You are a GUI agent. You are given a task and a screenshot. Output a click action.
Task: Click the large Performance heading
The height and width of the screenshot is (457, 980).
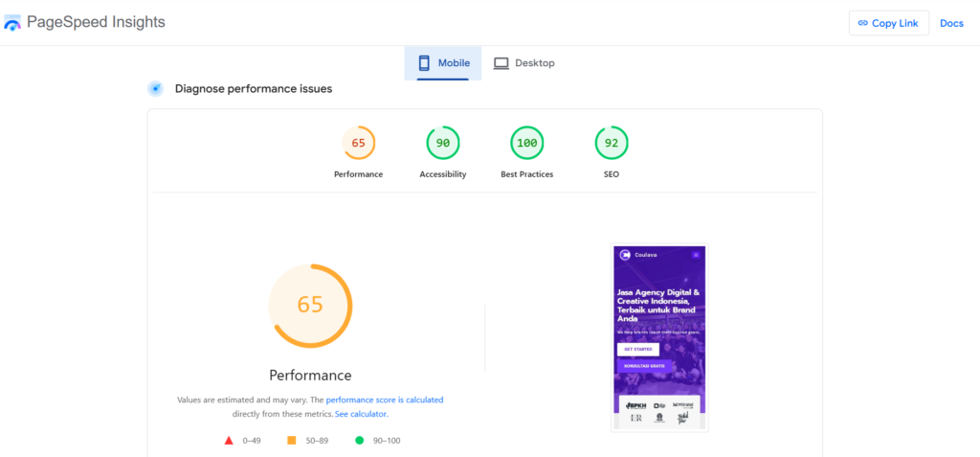click(311, 376)
